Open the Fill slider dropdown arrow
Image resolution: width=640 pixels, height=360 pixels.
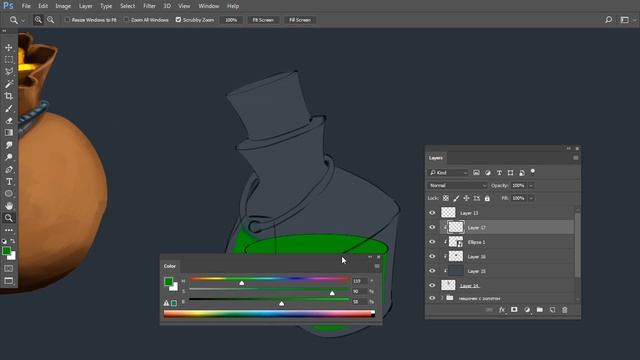tap(531, 198)
